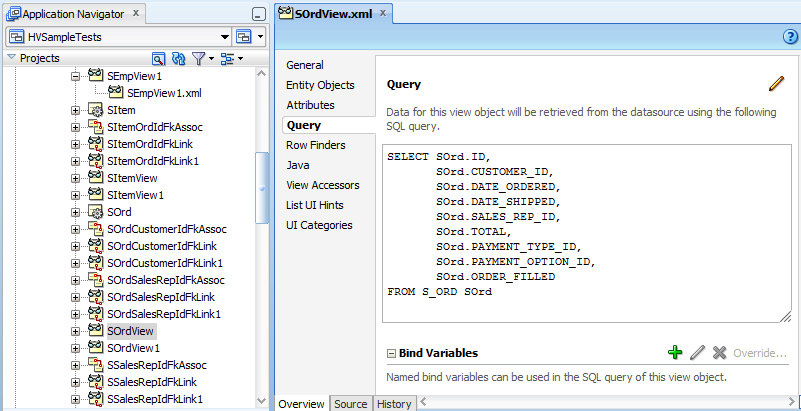Add a new bind variable with plus icon

tap(675, 352)
